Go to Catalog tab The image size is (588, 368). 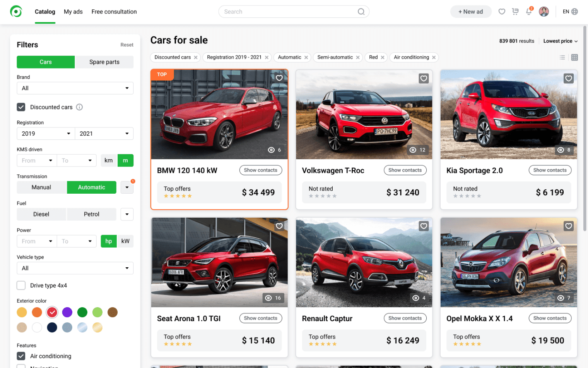click(x=45, y=12)
